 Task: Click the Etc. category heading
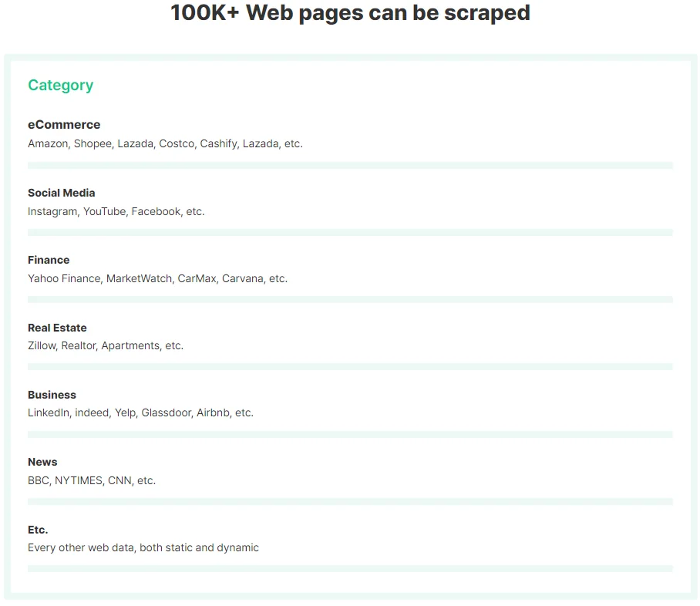point(38,530)
